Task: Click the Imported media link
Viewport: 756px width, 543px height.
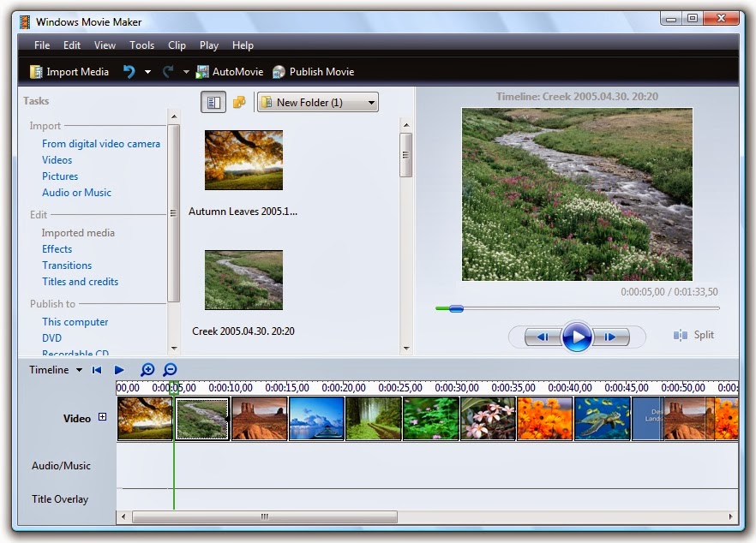Action: 78,233
